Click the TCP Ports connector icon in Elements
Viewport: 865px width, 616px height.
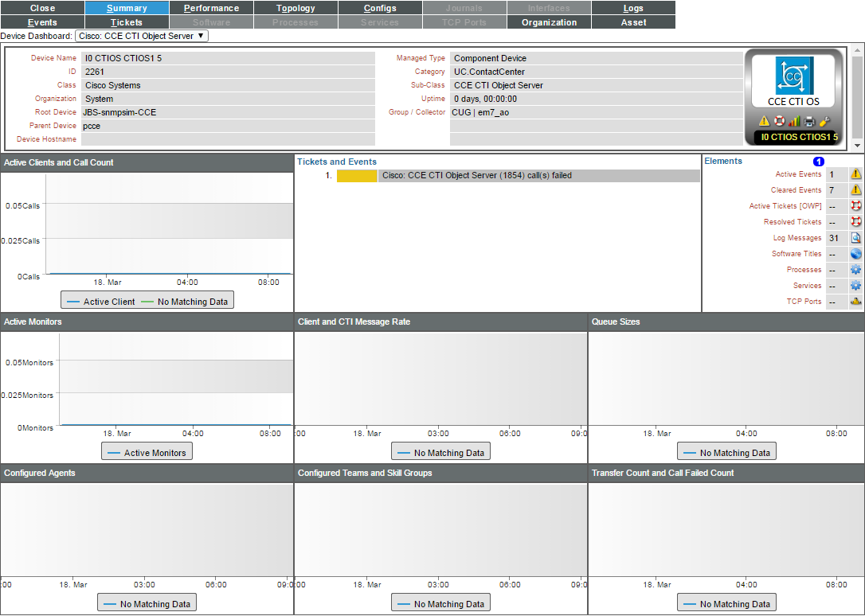(x=855, y=302)
